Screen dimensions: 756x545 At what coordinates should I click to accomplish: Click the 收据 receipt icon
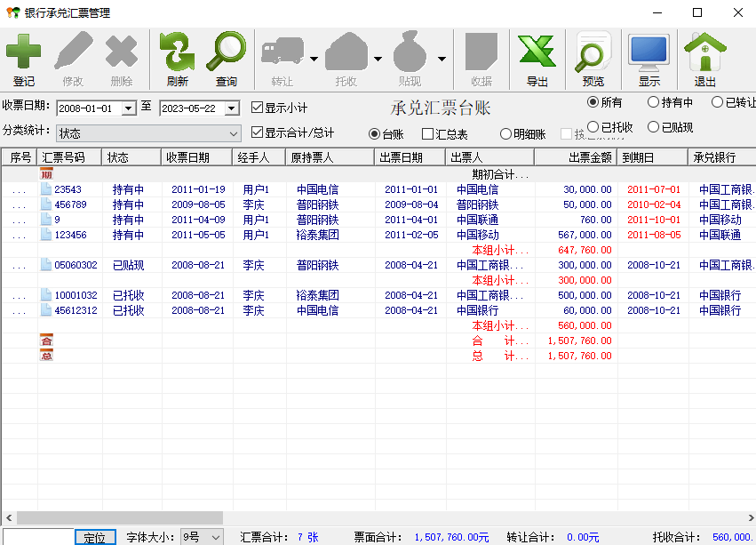[x=481, y=52]
